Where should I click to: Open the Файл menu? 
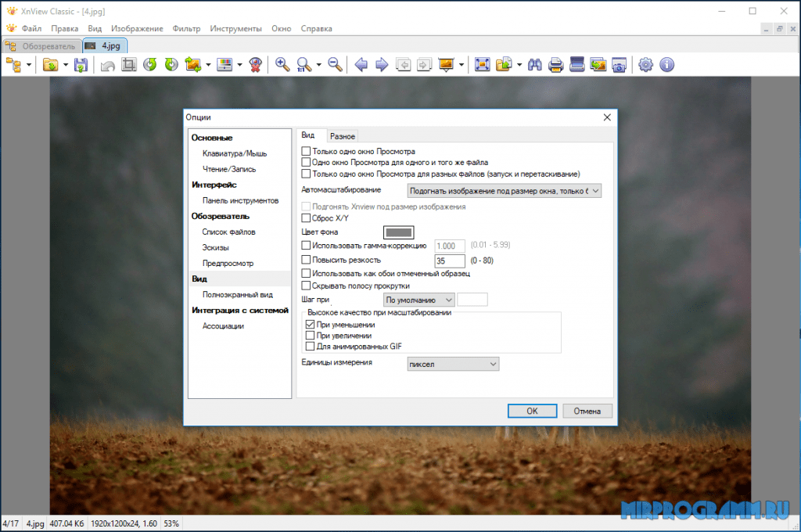point(31,29)
